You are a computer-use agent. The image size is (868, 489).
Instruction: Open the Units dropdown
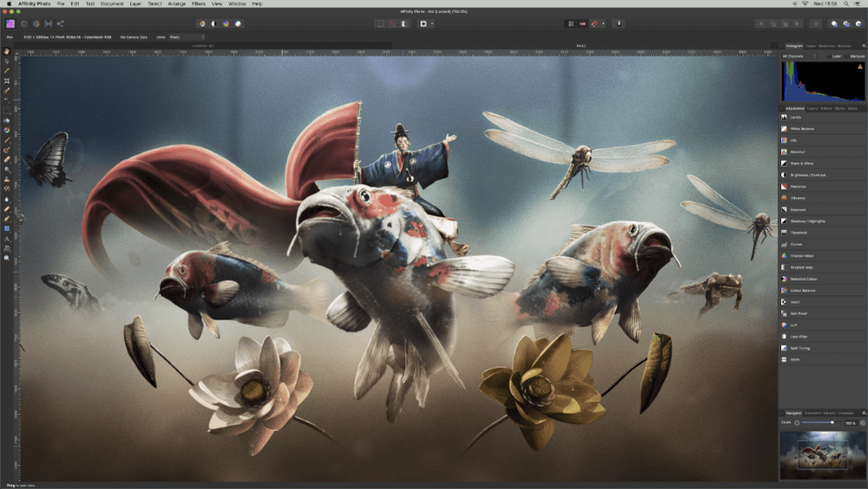187,37
